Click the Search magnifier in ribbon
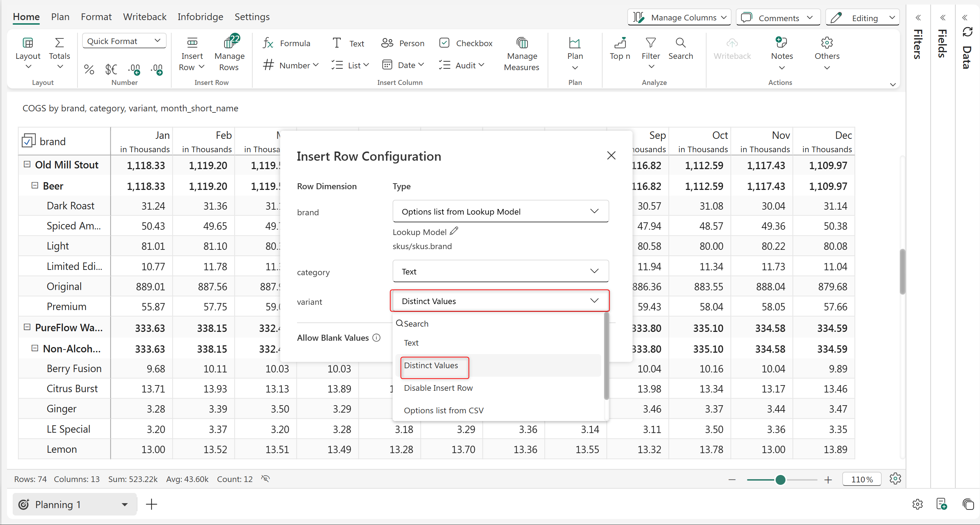 (680, 43)
